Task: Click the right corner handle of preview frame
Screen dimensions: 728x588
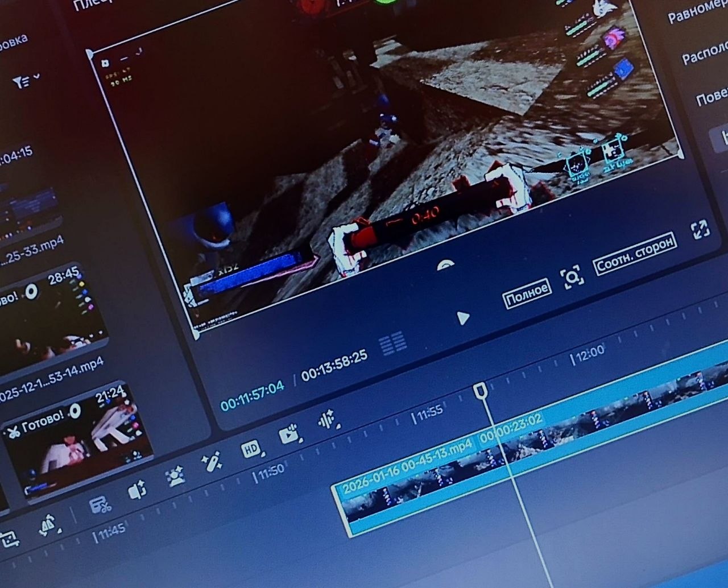Action: (x=680, y=154)
